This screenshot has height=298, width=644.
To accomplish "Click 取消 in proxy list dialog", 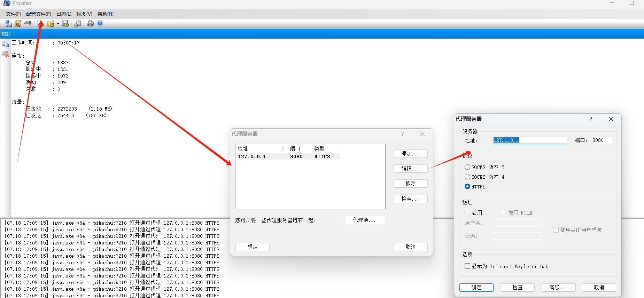I will [410, 247].
